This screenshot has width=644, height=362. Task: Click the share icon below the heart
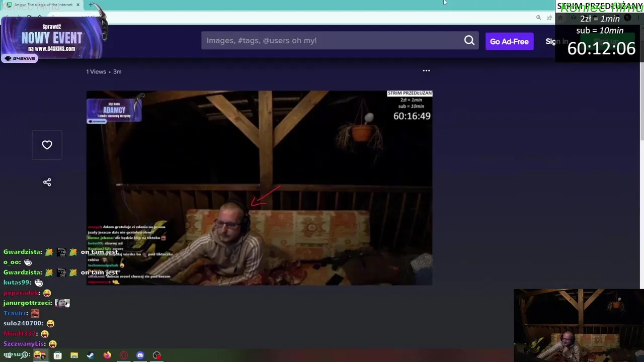pyautogui.click(x=47, y=182)
